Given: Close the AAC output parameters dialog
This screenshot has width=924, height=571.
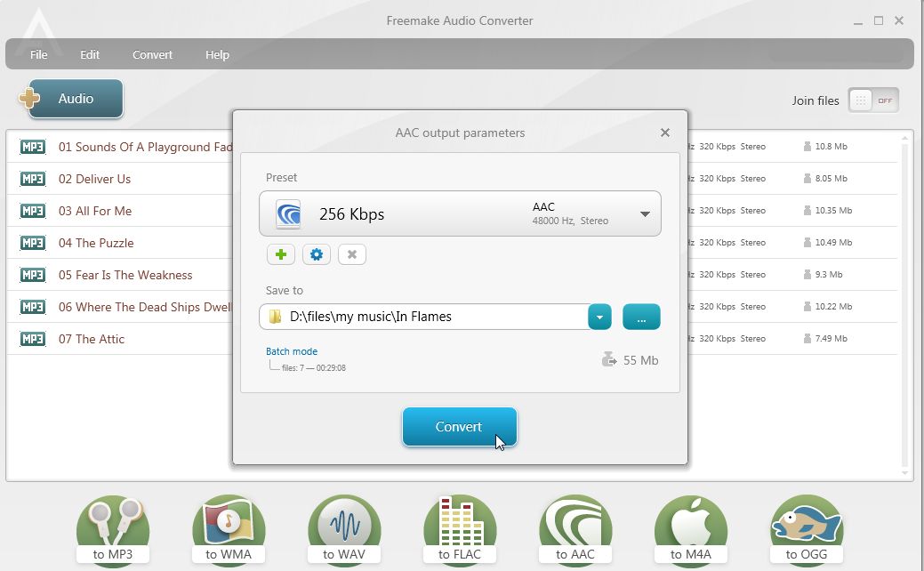Looking at the screenshot, I should [664, 133].
